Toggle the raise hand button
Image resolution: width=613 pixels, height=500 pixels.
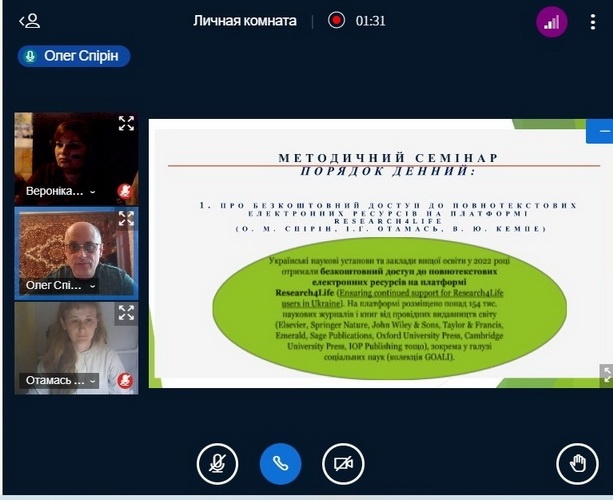pyautogui.click(x=577, y=463)
